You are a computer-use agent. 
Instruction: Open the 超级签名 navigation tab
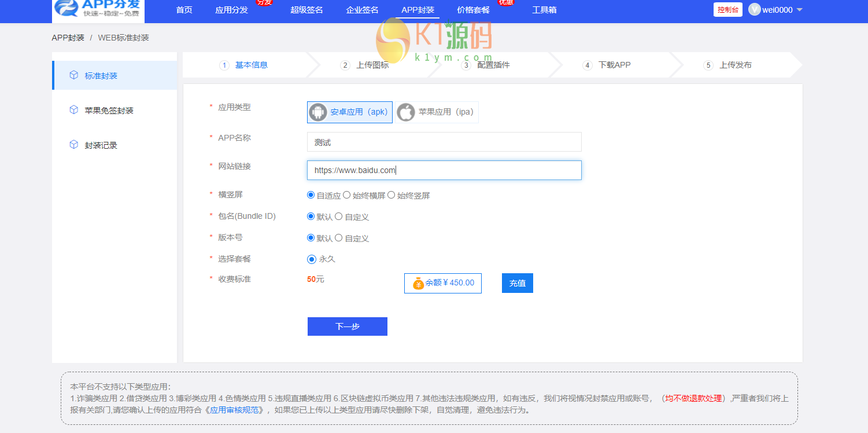[x=306, y=10]
